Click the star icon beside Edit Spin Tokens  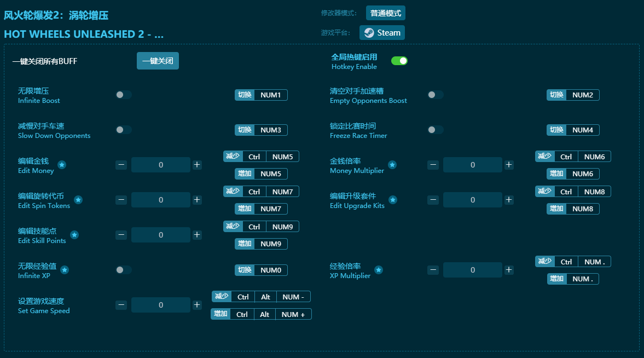(78, 200)
